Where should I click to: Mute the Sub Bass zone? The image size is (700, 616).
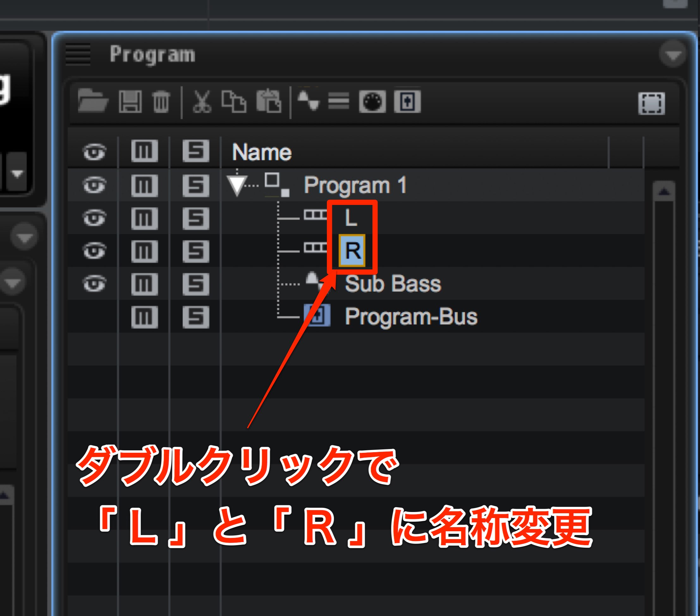[144, 284]
